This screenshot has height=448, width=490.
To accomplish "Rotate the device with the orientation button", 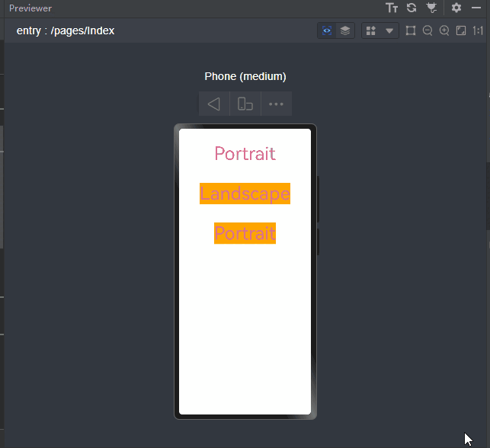I will 245,104.
